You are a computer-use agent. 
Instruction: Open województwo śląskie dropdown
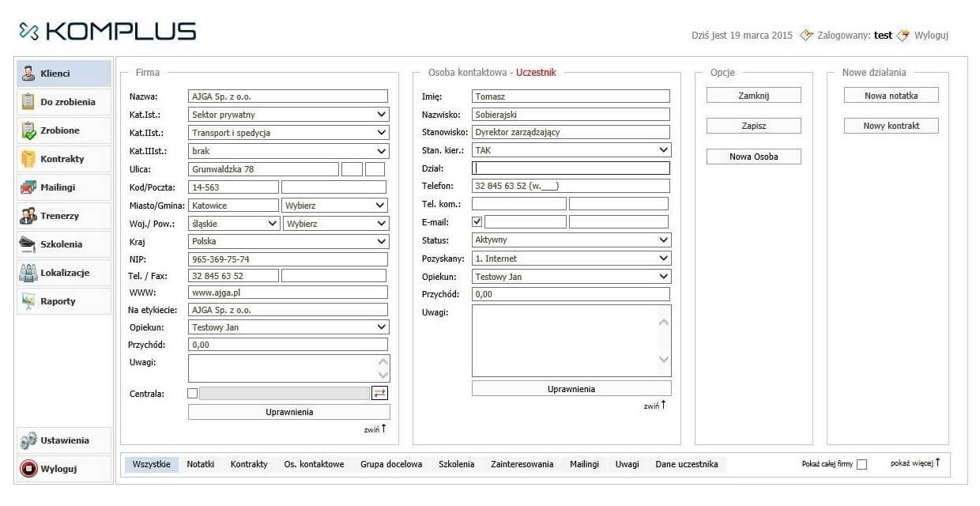234,224
